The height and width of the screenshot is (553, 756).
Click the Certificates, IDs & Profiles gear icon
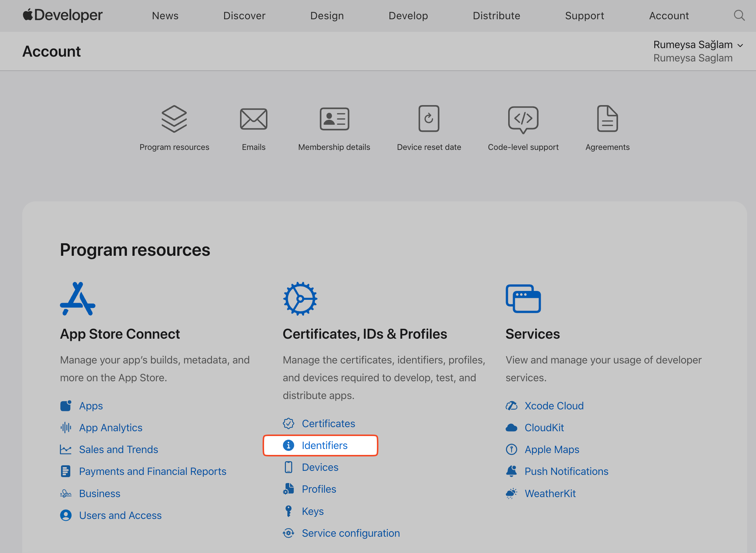[300, 298]
